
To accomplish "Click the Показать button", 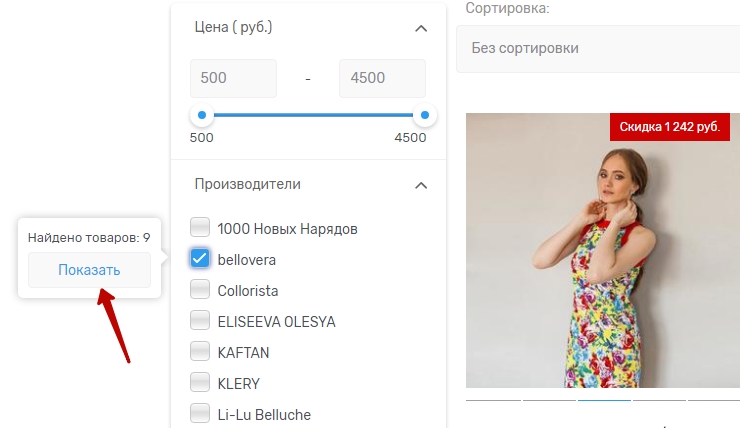I will click(x=89, y=270).
